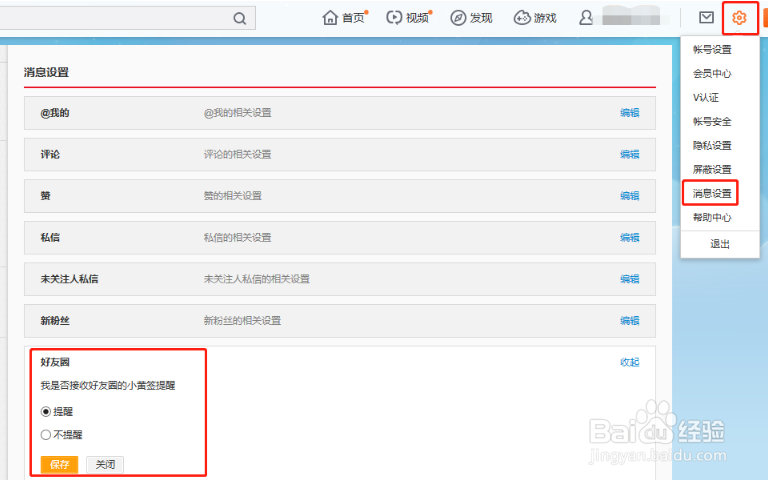Open the 游戏 gamepad icon
768x482 pixels.
tap(522, 18)
